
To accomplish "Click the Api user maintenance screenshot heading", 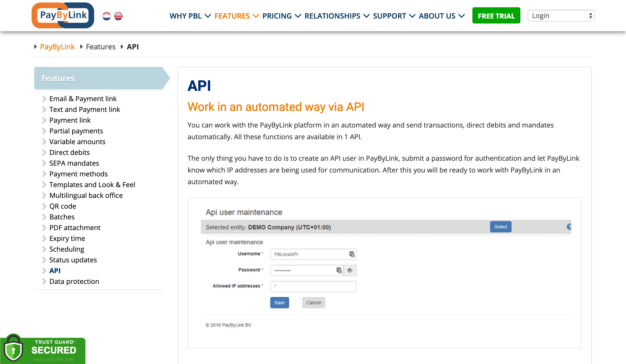I will coord(244,212).
